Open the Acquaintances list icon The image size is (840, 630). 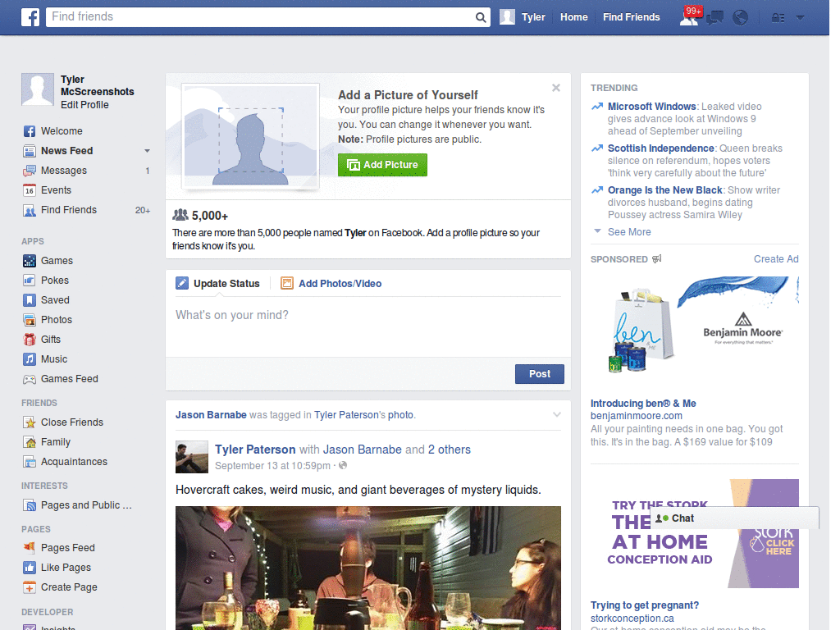click(30, 462)
